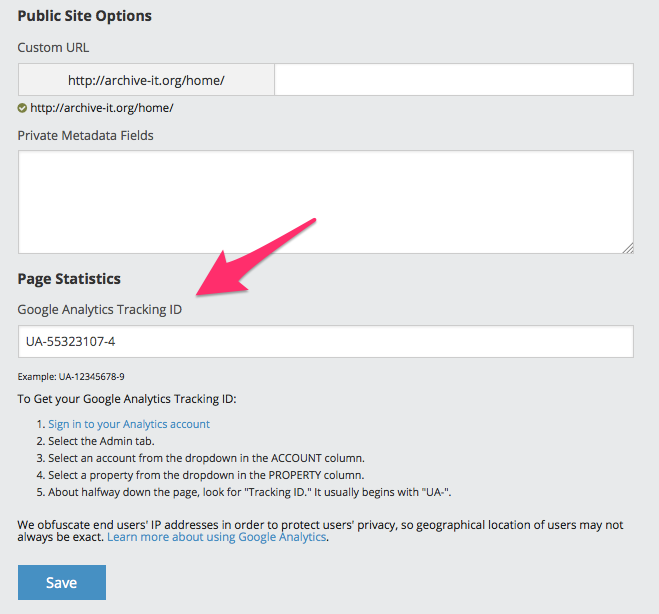Screen dimensions: 659x614
Task: Click the "Custom URL" field label
Action: [53, 47]
